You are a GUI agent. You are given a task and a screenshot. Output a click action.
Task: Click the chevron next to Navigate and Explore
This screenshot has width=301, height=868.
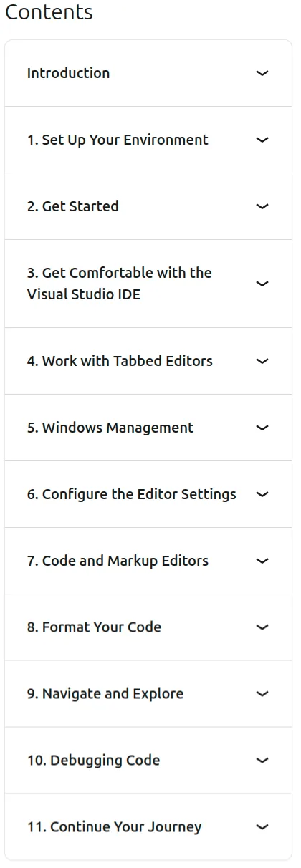coord(262,693)
